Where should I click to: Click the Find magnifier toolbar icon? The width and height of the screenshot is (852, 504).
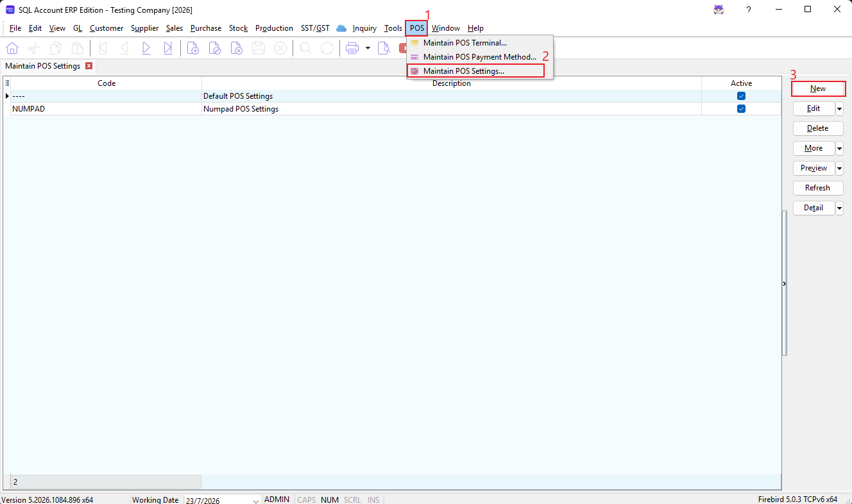point(305,48)
